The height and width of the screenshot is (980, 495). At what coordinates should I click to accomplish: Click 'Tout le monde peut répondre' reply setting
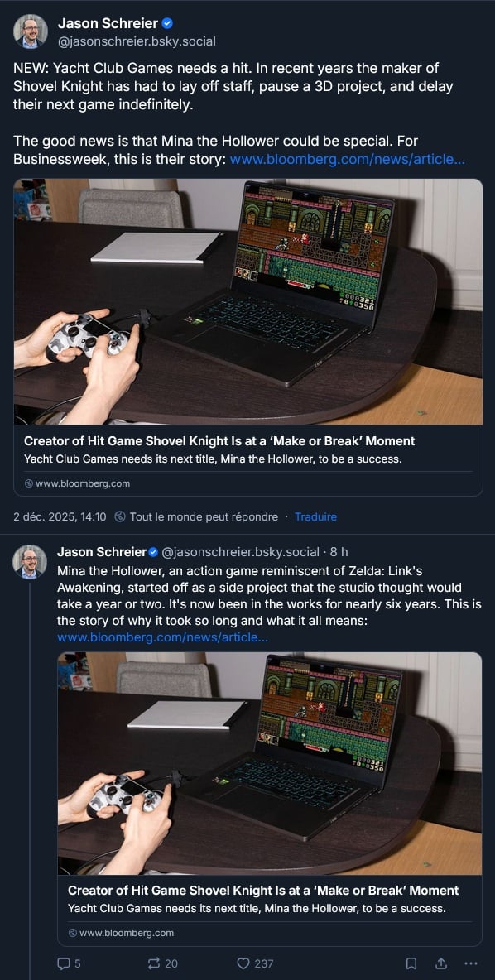pyautogui.click(x=204, y=516)
